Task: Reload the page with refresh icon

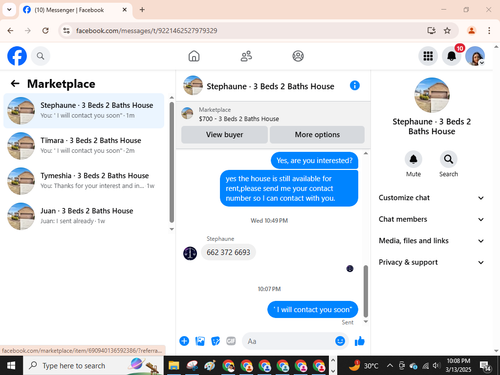Action: click(x=45, y=31)
